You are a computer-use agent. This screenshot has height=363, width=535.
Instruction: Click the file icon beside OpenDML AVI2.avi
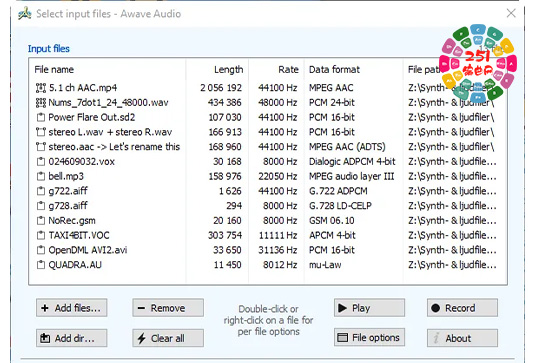pyautogui.click(x=41, y=250)
